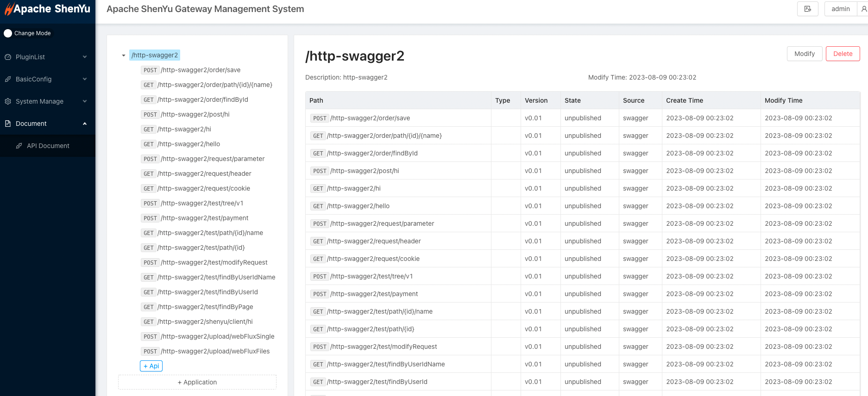The image size is (868, 396).
Task: Click the API Document rocket icon
Action: pos(19,146)
